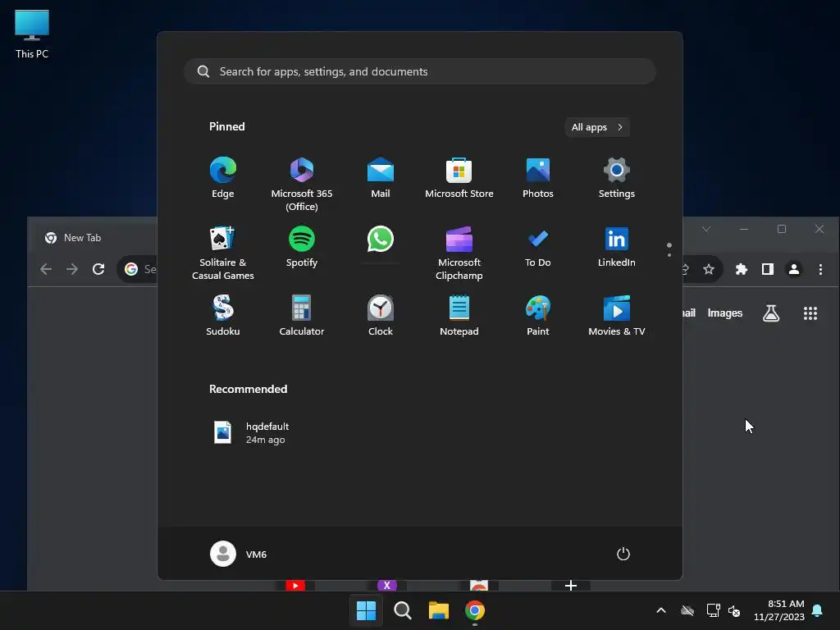Bookmark this page with the star icon
The height and width of the screenshot is (630, 840).
pyautogui.click(x=709, y=269)
